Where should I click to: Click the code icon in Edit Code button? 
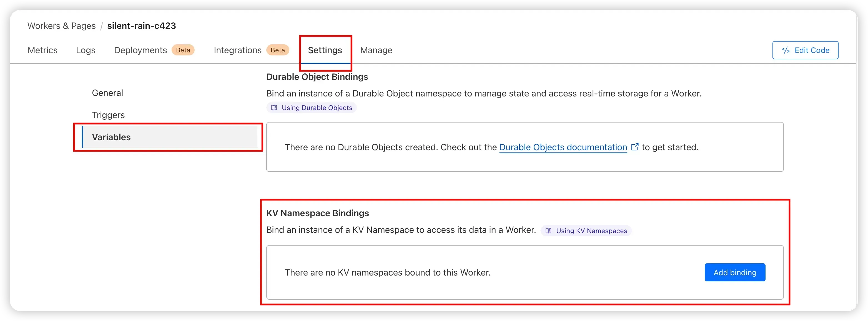[x=786, y=50]
